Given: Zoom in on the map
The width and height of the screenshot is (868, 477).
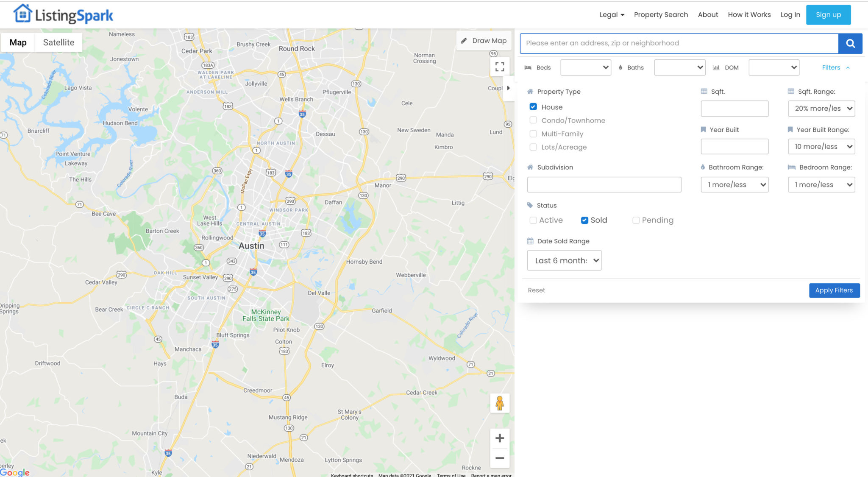Looking at the screenshot, I should point(500,438).
